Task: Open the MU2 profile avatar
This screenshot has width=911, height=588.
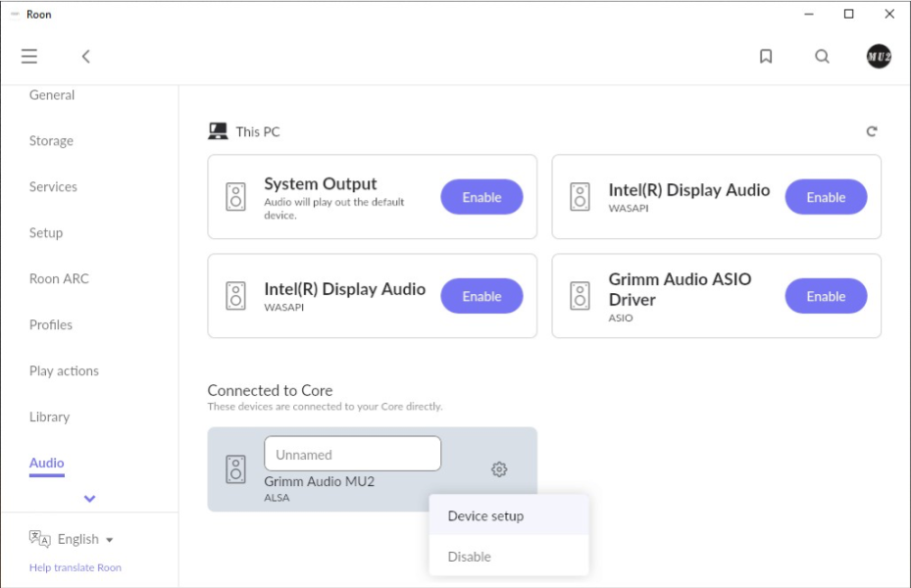Action: pyautogui.click(x=879, y=56)
